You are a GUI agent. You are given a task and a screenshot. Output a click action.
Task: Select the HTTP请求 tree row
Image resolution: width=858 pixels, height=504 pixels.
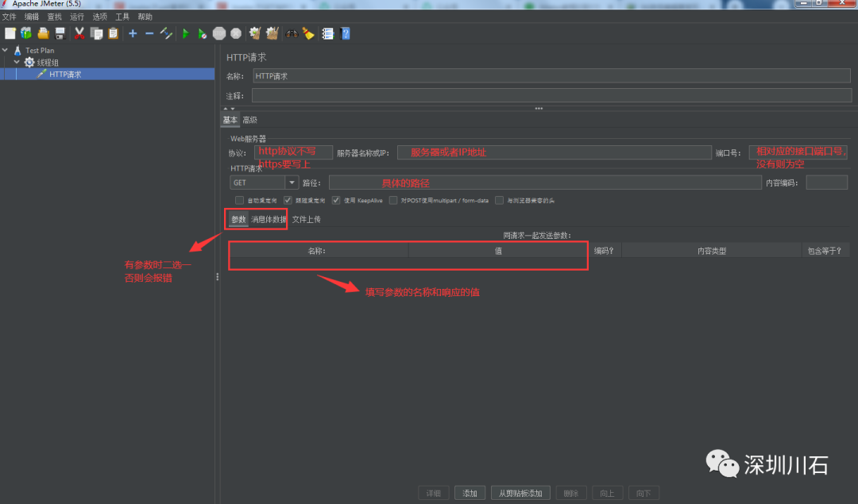[107, 74]
